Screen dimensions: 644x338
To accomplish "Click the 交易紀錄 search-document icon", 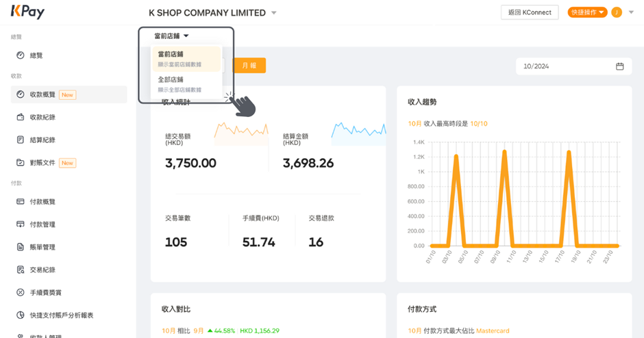I will click(x=20, y=270).
